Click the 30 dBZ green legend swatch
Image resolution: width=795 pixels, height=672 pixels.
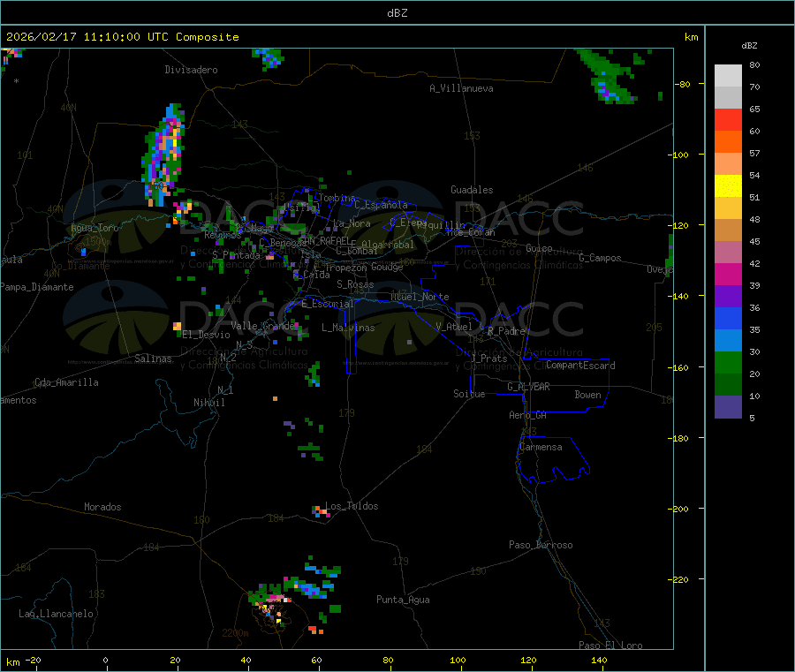point(728,362)
